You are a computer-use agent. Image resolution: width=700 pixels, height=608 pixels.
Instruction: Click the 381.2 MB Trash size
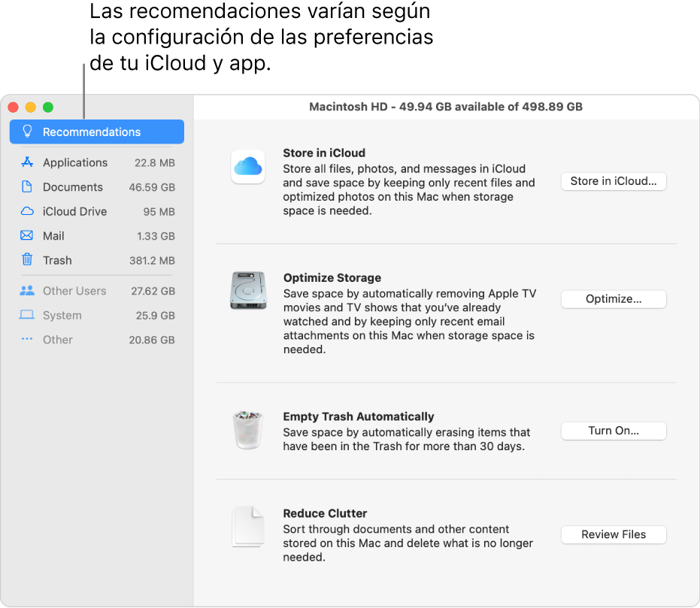[x=152, y=261]
